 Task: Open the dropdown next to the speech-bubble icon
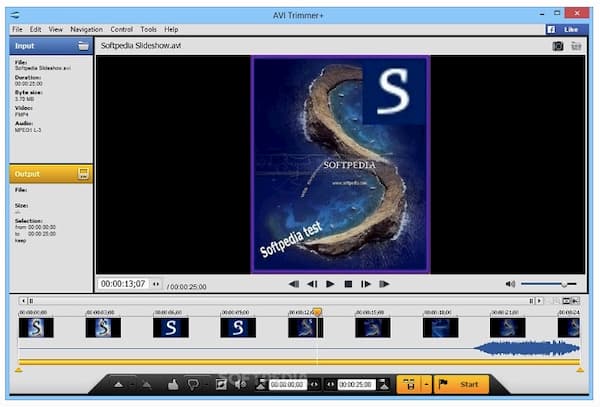(x=205, y=384)
